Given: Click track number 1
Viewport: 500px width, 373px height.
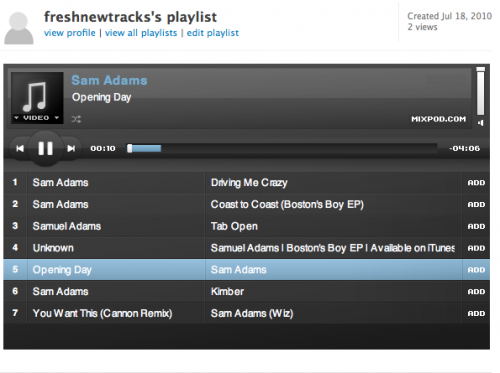Looking at the screenshot, I should [15, 182].
